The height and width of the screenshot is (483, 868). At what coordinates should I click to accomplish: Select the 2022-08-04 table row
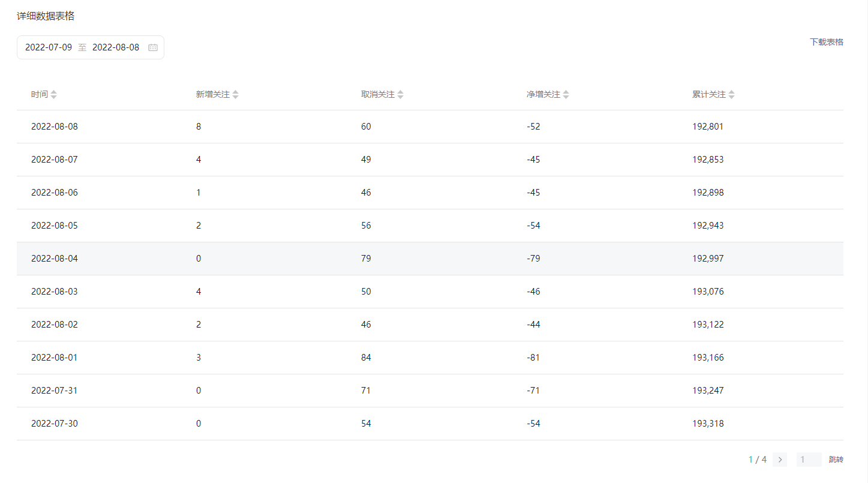point(430,259)
